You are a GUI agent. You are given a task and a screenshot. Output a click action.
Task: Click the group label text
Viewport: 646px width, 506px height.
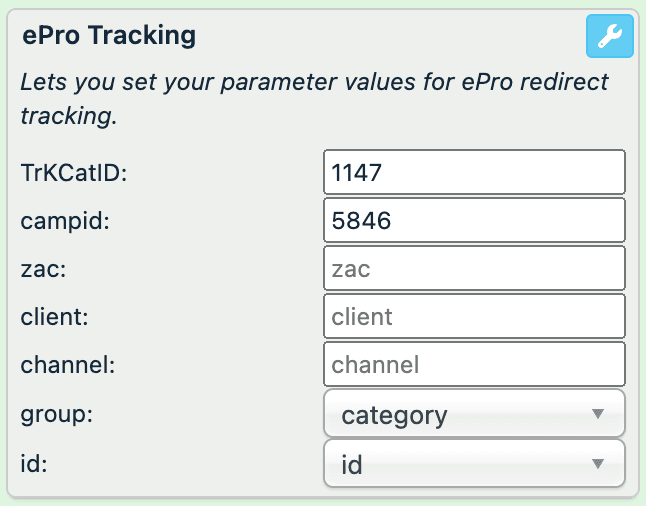(x=56, y=414)
